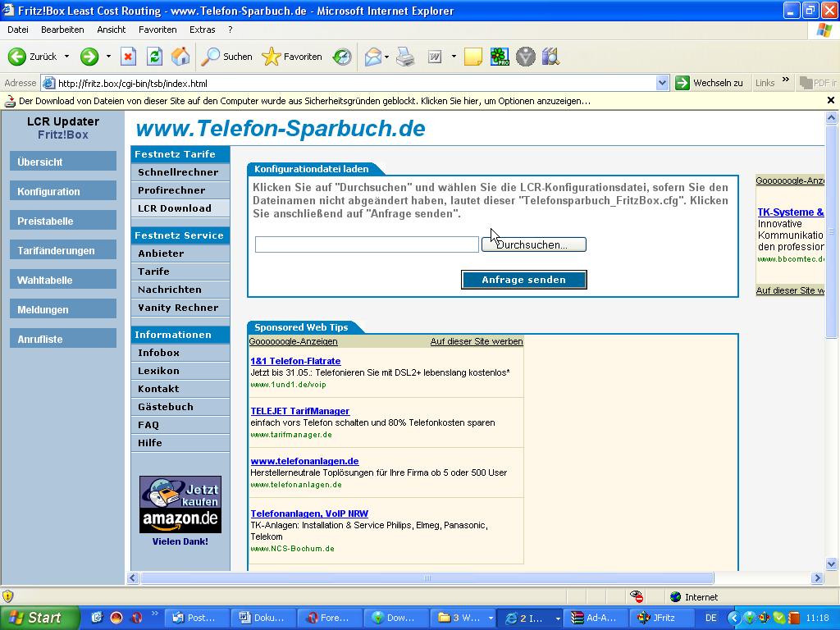The width and height of the screenshot is (840, 630).
Task: Open Preistabelle in the LCR Updater sidebar
Action: pyautogui.click(x=62, y=221)
